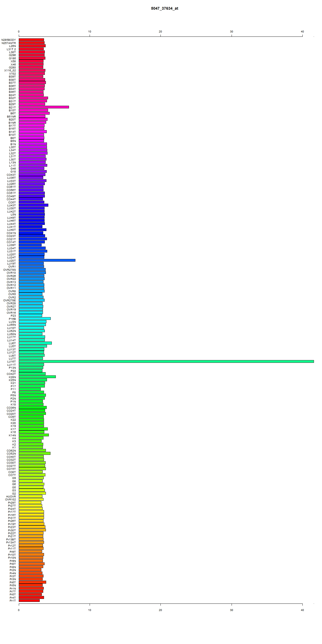Select the G18 row label
Screen dimensions: 322x644
coord(13,172)
